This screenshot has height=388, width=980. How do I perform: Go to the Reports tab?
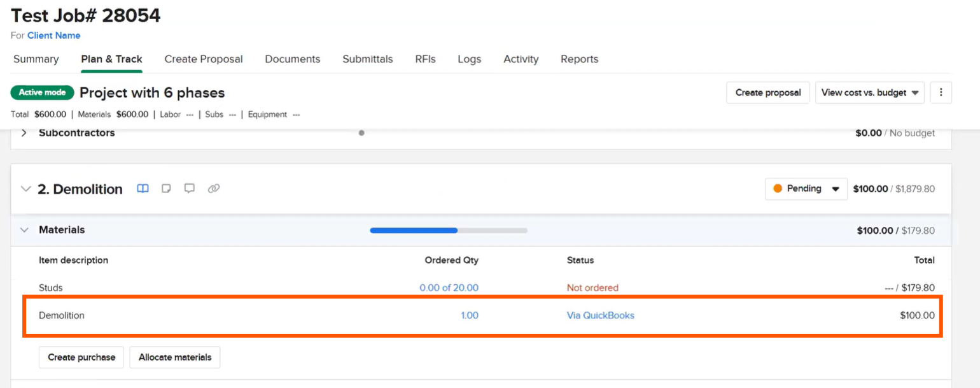coord(579,59)
